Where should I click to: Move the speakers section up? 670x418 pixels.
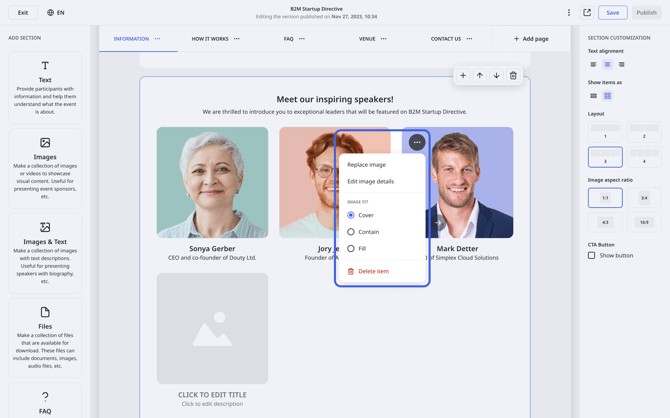tap(479, 76)
